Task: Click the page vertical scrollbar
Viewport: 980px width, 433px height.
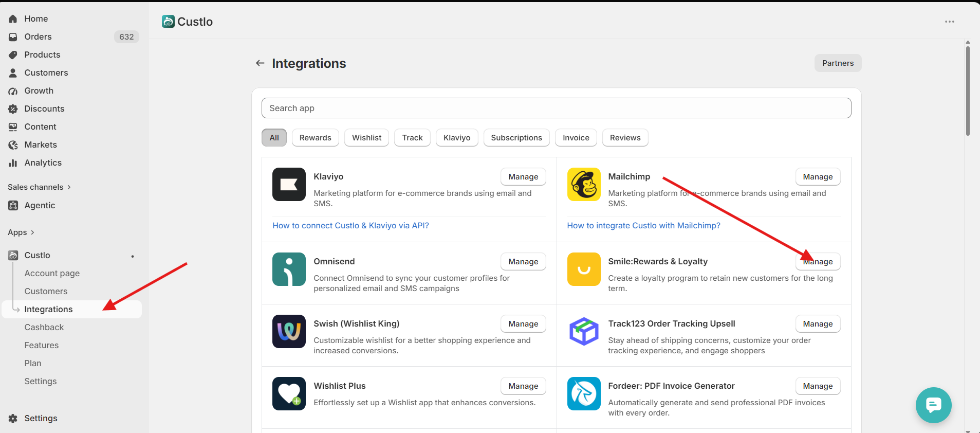Action: pyautogui.click(x=968, y=91)
